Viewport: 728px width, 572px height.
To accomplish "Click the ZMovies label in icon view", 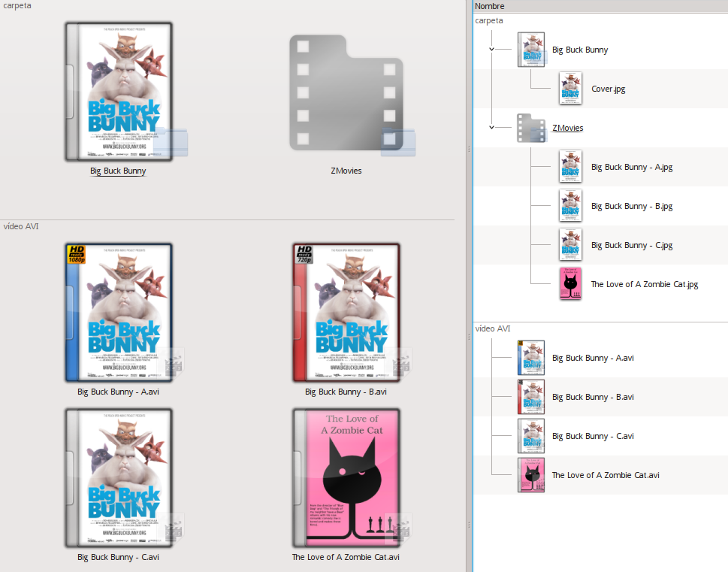I will [346, 171].
